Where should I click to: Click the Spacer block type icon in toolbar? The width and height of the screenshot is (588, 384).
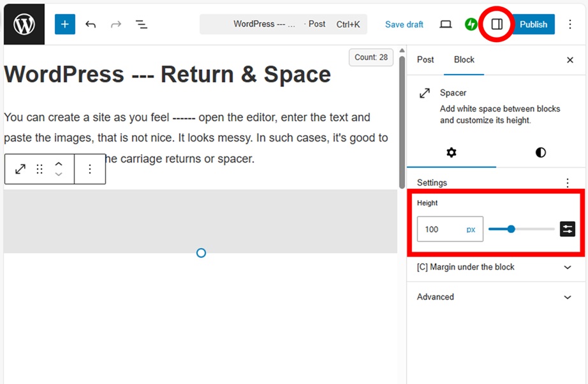(x=20, y=169)
